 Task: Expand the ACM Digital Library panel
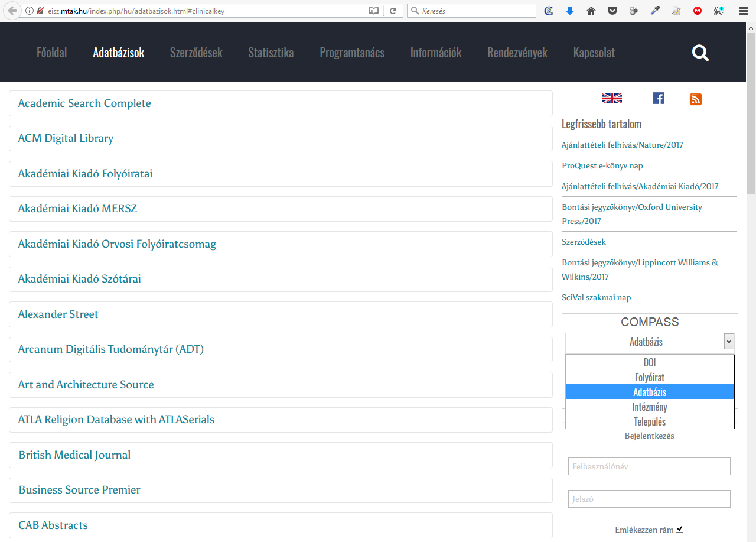coord(281,138)
